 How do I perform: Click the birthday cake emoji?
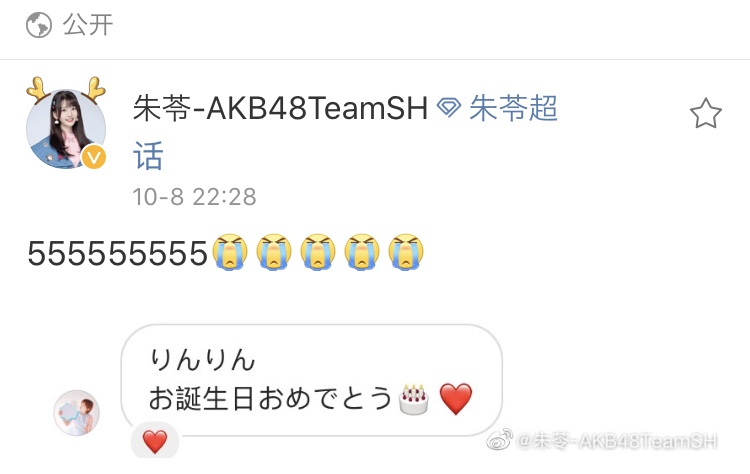click(x=414, y=399)
